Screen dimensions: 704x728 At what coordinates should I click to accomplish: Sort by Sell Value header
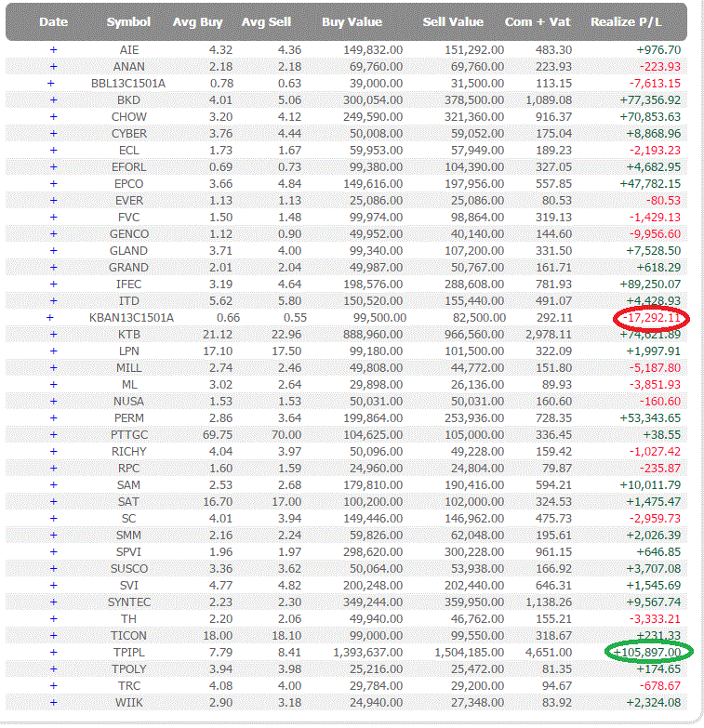tap(453, 21)
